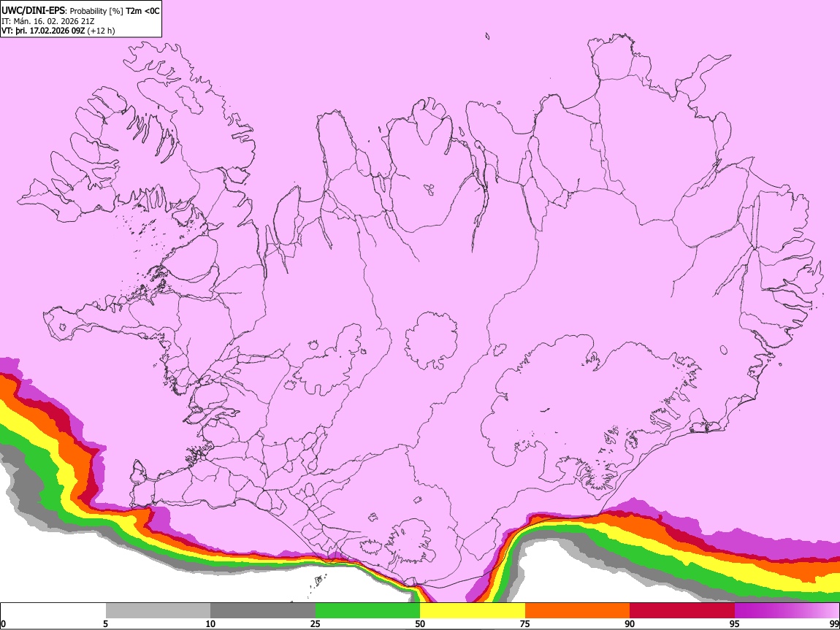The height and width of the screenshot is (630, 840).
Task: Click the 'UWC/DINI-EPS' title text
Action: 33,11
